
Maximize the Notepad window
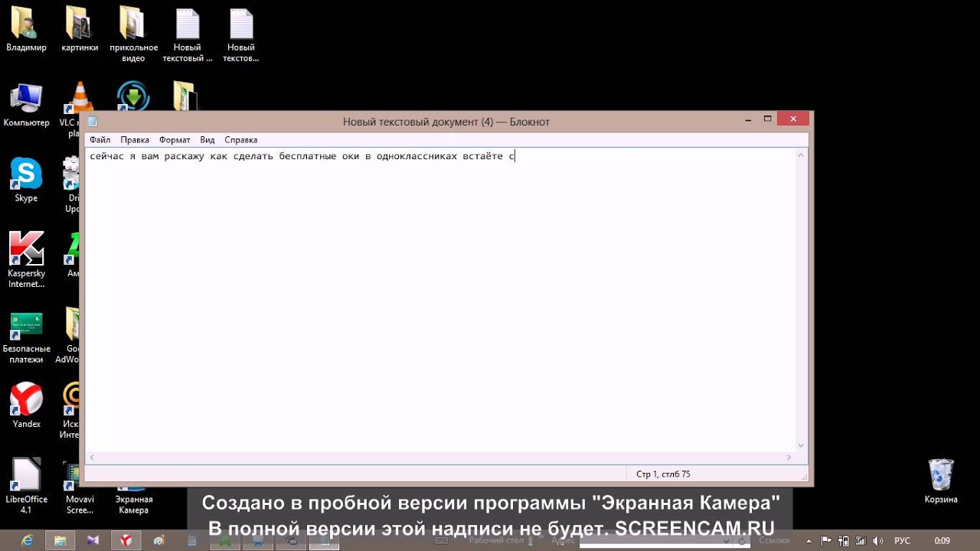point(767,119)
